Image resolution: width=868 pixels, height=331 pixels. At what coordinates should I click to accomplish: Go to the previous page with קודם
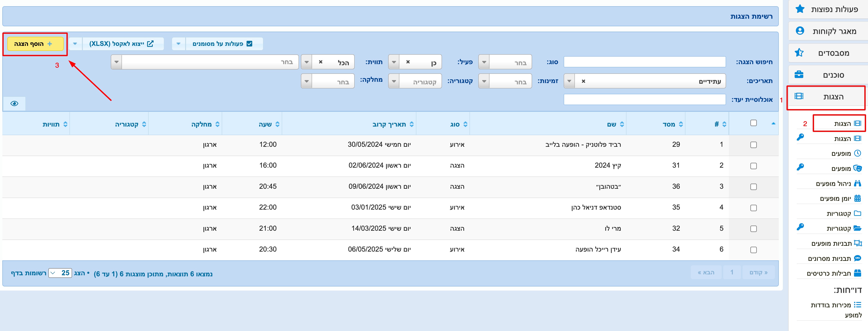click(759, 272)
